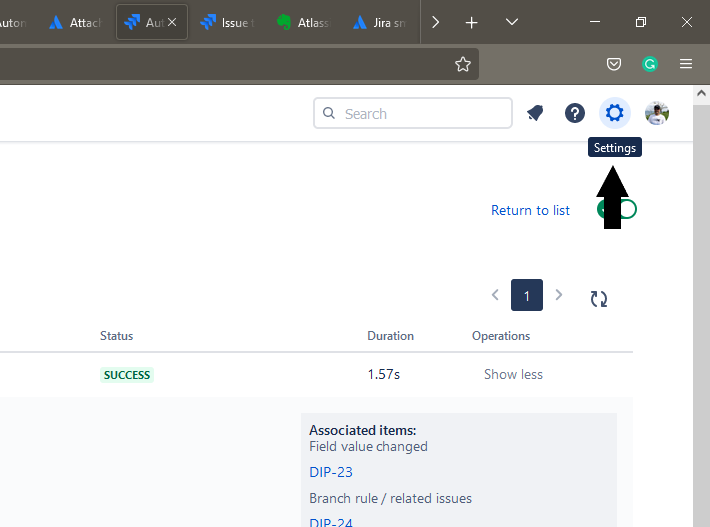Click the Search input field
The height and width of the screenshot is (527, 710).
pyautogui.click(x=413, y=113)
